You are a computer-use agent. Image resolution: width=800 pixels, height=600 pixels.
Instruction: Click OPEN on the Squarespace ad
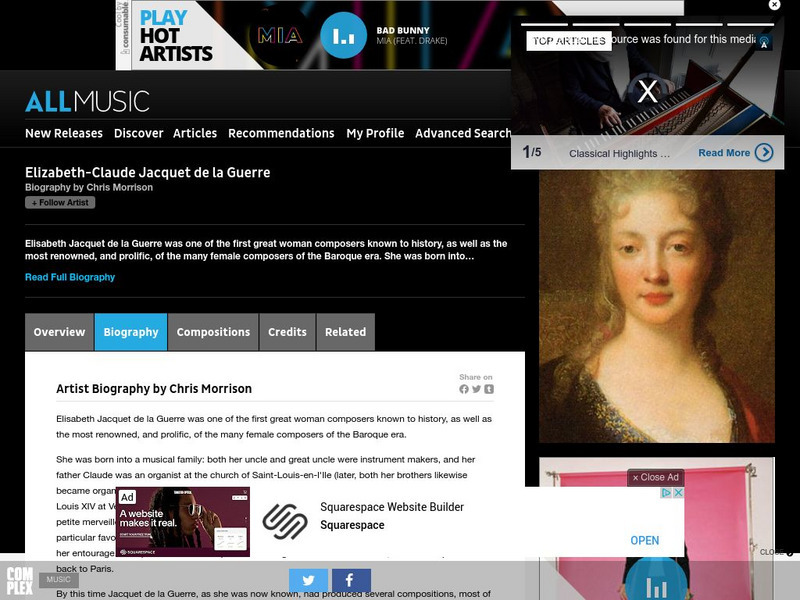click(x=644, y=540)
